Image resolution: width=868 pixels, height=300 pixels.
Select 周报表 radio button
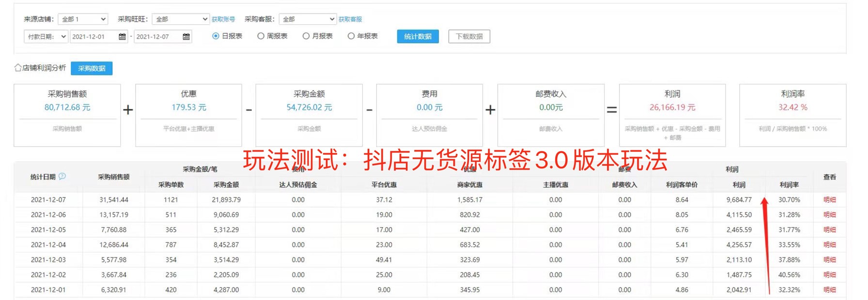point(261,36)
